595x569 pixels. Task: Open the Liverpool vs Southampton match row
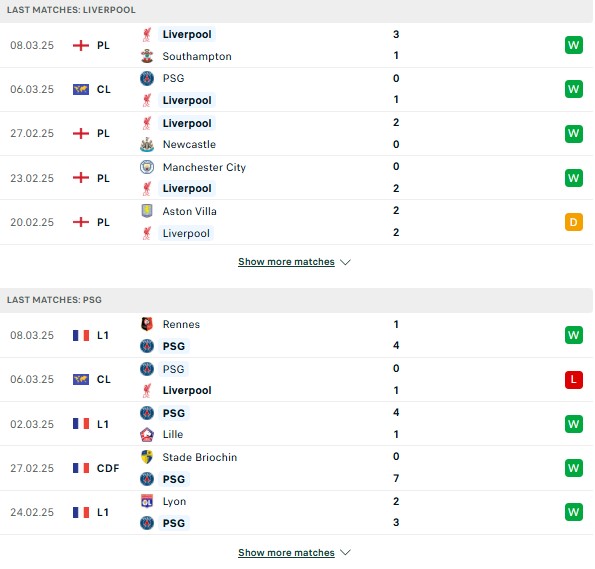296,46
